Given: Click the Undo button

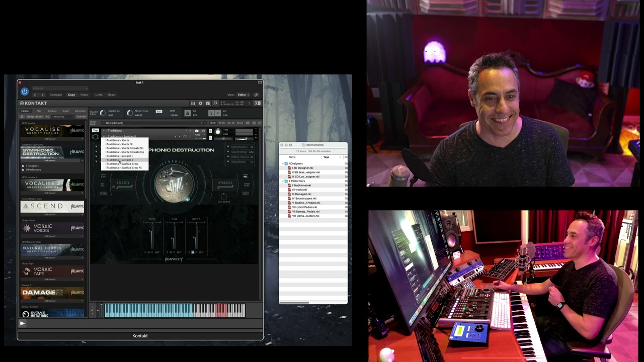Looking at the screenshot, I should [99, 95].
